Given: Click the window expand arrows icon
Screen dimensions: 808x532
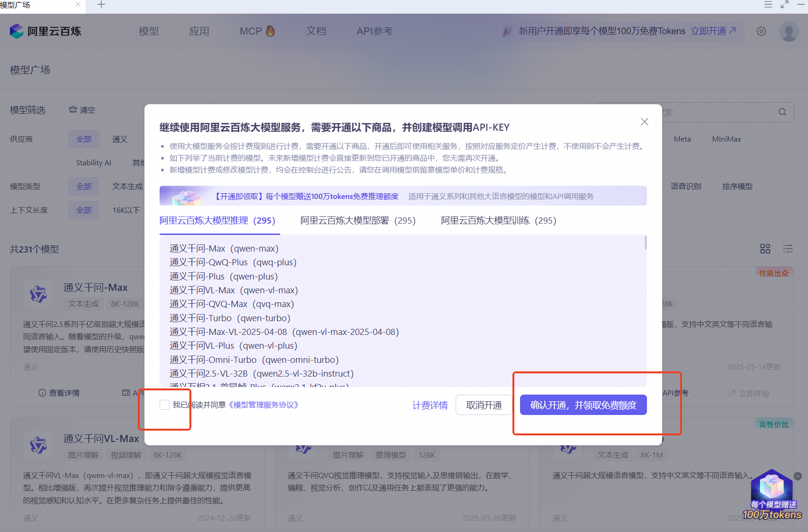Looking at the screenshot, I should (x=785, y=5).
